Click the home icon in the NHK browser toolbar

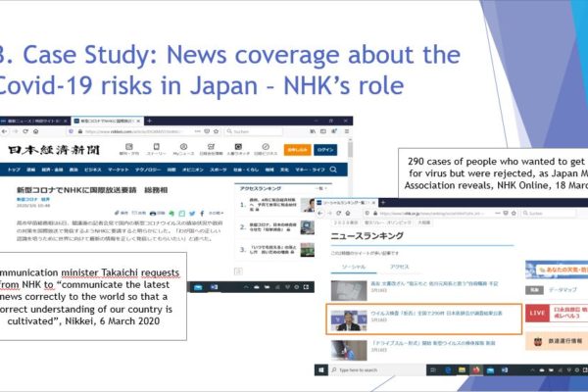348,213
